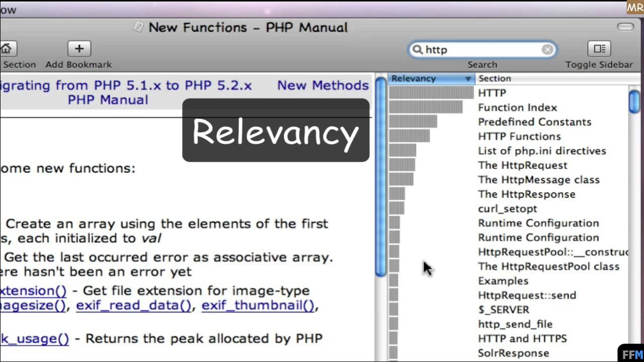Open the exif_read_data() link

pyautogui.click(x=133, y=305)
